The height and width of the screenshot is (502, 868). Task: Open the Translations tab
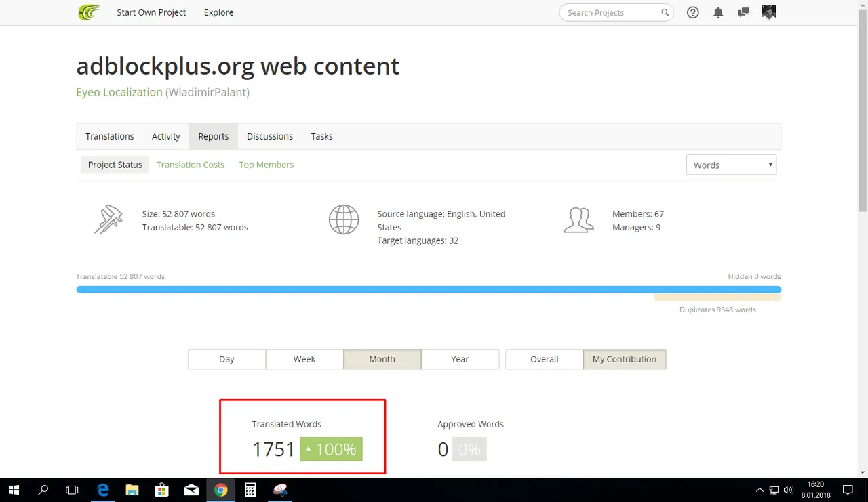tap(110, 136)
